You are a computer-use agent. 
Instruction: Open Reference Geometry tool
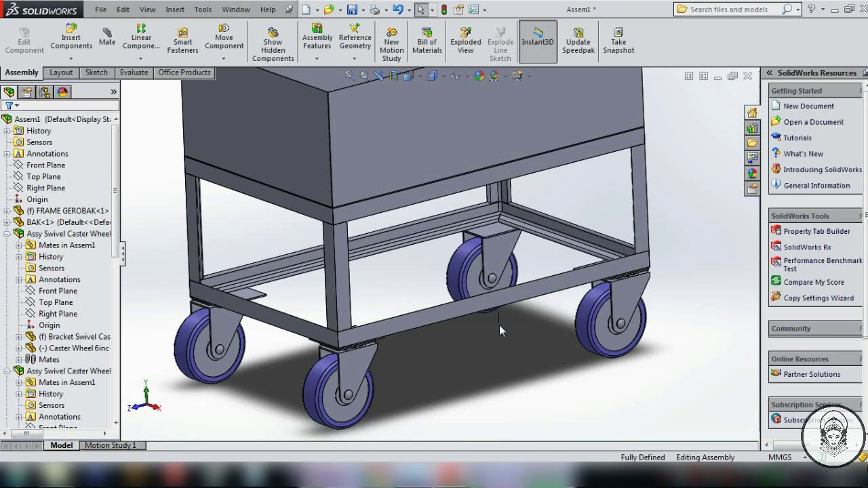pyautogui.click(x=355, y=37)
